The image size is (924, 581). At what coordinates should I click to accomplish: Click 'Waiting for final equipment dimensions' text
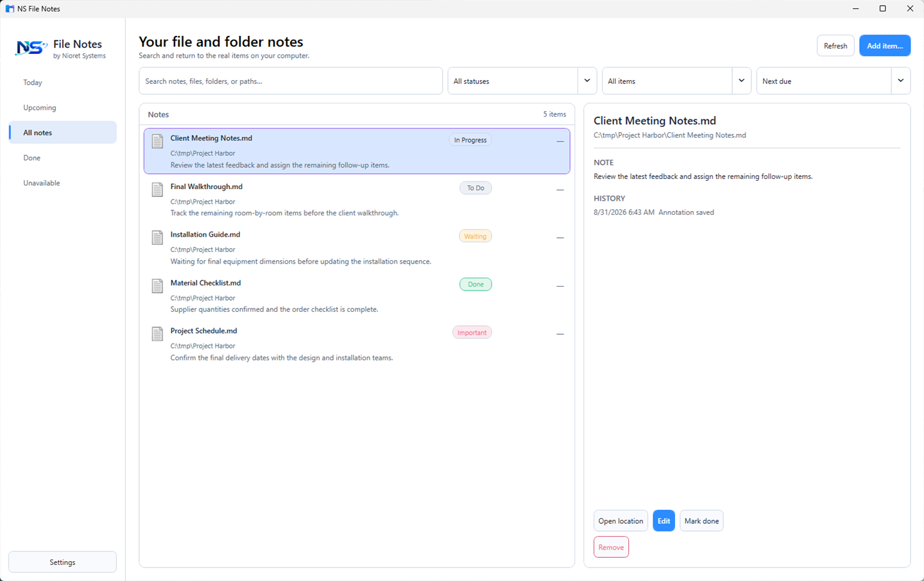(x=300, y=262)
